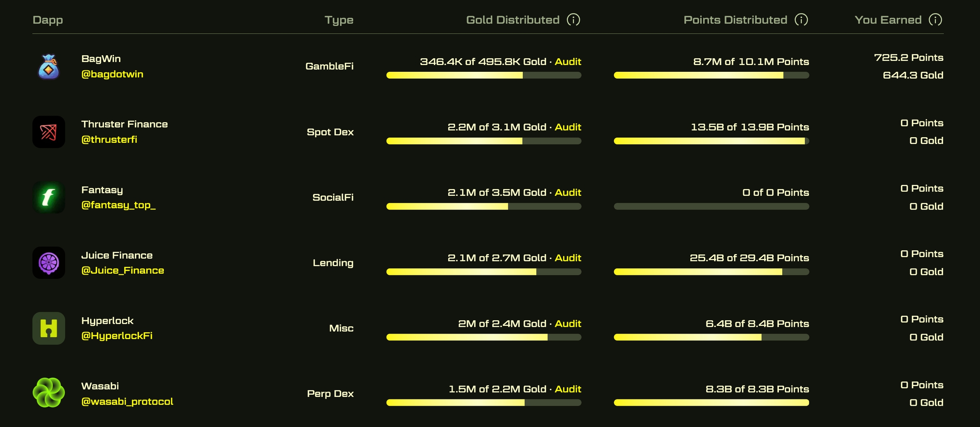Screen dimensions: 980x427
Task: Open the @HyperlockFi handle link
Action: (x=117, y=336)
